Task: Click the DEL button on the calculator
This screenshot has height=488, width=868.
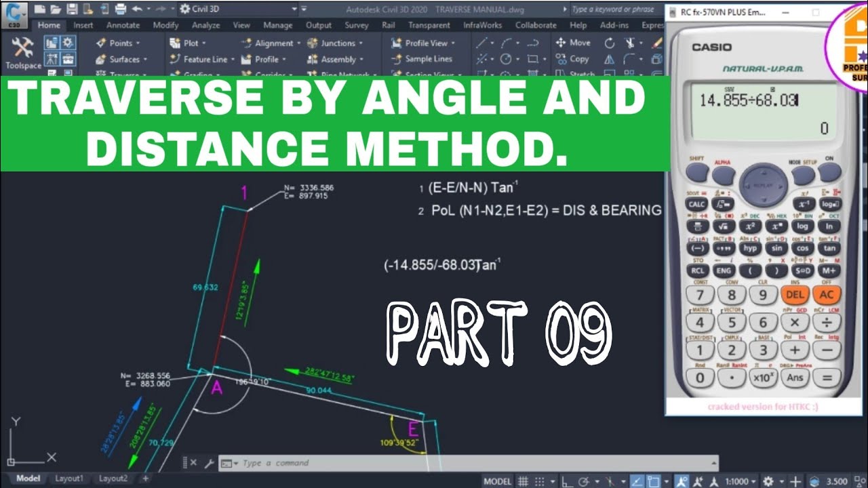Action: click(795, 294)
